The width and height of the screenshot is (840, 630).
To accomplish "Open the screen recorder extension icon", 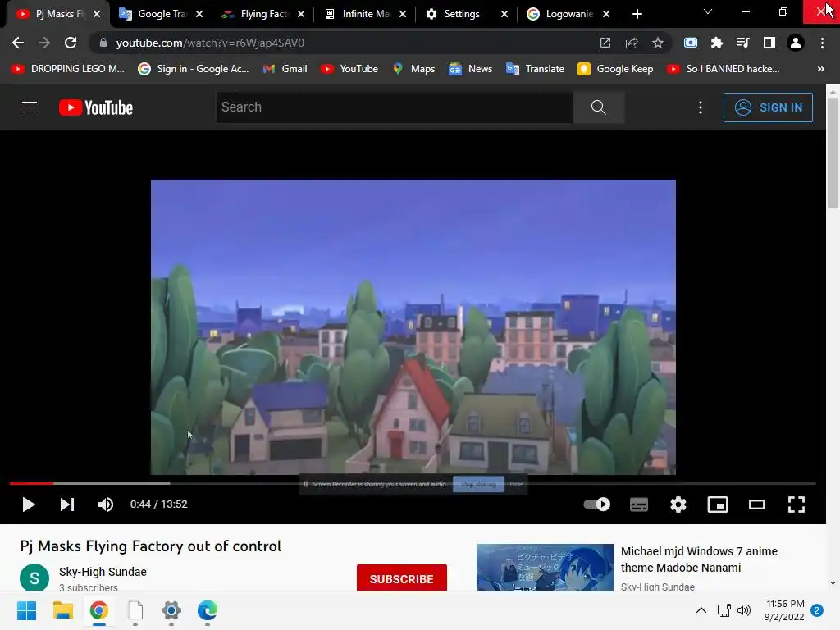I will click(691, 43).
